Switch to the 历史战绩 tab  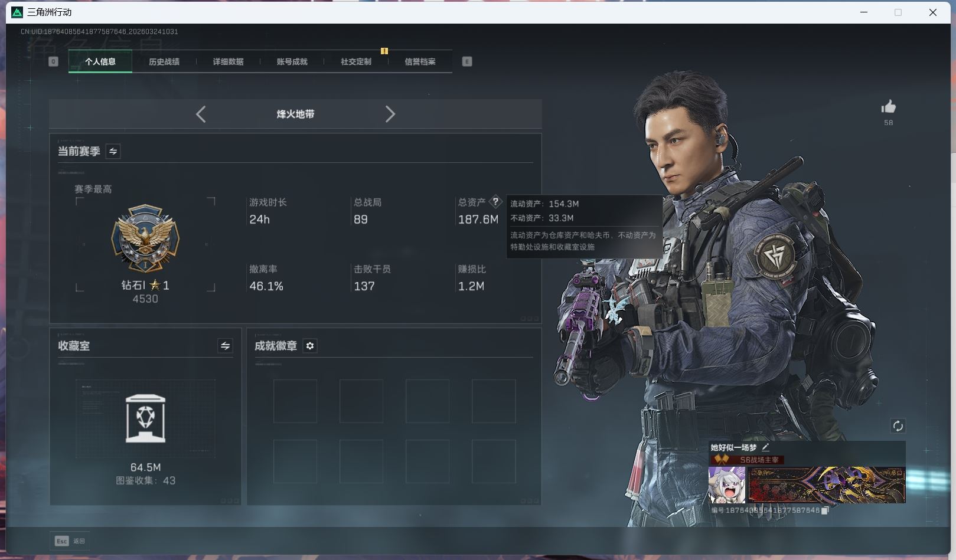164,61
